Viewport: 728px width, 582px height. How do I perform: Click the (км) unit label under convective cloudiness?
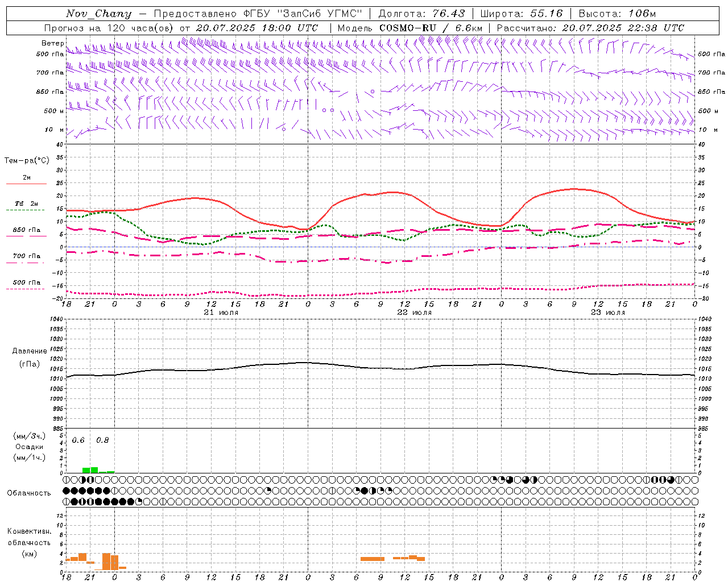pos(29,554)
